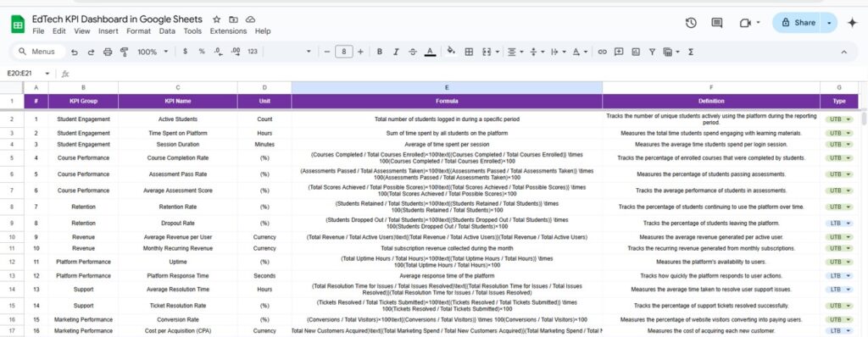Select the Formula column header cell
The image size is (868, 337).
click(x=447, y=102)
